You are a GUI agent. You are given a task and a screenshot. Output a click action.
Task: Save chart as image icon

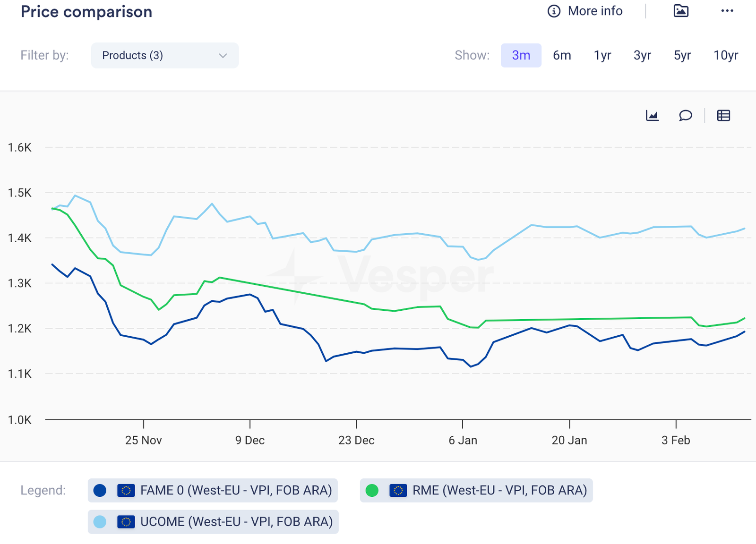pyautogui.click(x=681, y=11)
